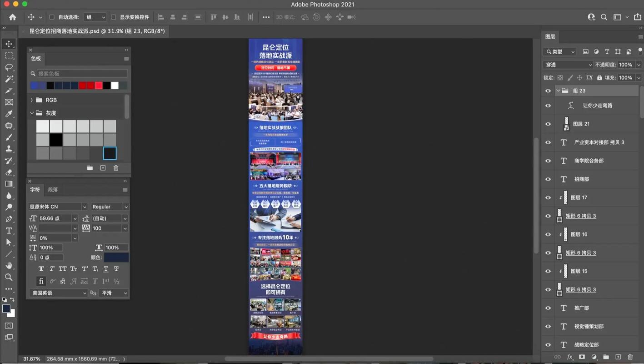Expand the RGB swatch folder
Viewport: 644px width, 364px height.
pyautogui.click(x=31, y=100)
